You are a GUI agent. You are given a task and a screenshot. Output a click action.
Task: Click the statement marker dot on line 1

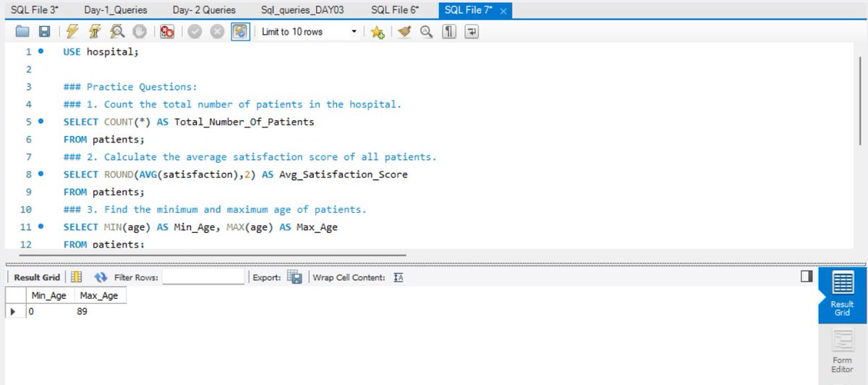click(41, 52)
